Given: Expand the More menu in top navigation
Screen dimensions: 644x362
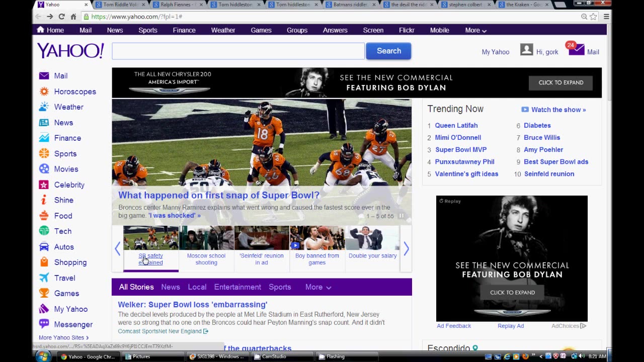Looking at the screenshot, I should (x=475, y=30).
